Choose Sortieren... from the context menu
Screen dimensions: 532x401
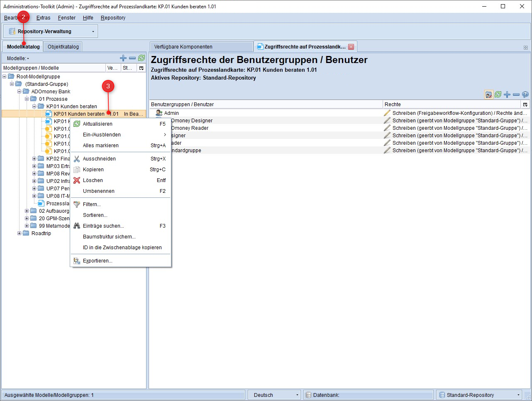click(x=121, y=215)
